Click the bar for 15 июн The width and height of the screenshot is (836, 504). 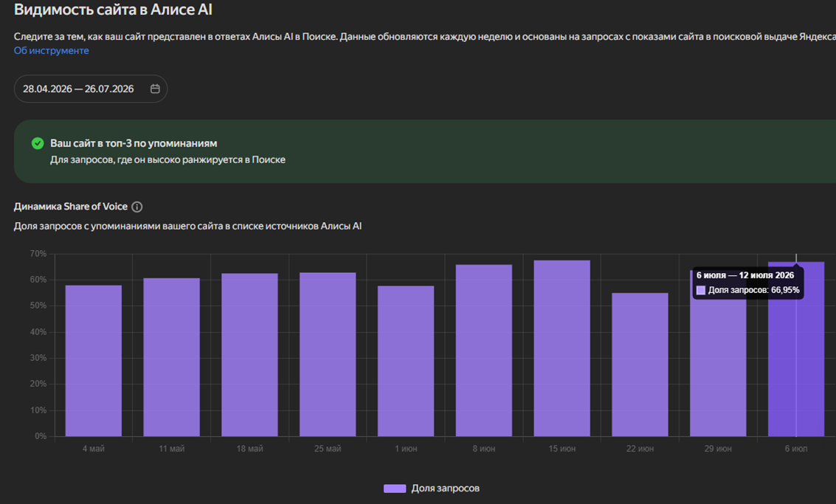(x=562, y=348)
